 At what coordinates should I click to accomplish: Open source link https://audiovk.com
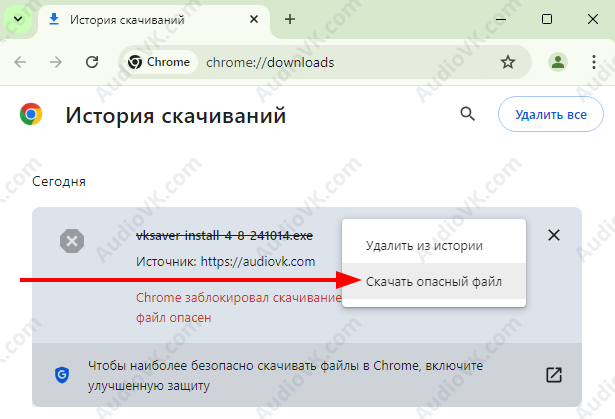click(258, 262)
